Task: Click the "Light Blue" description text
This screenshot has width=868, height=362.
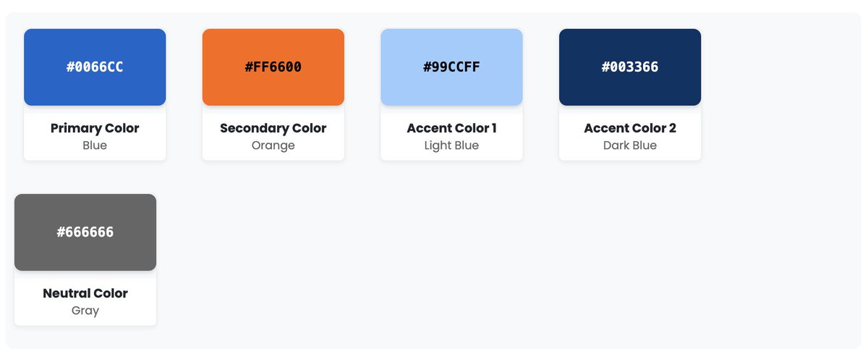Action: point(451,146)
